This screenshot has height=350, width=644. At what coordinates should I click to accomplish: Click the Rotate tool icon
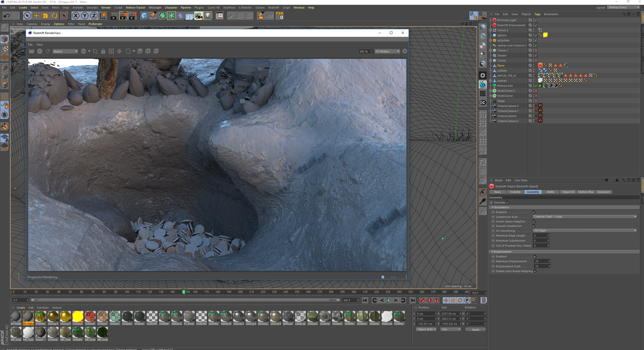(x=55, y=16)
